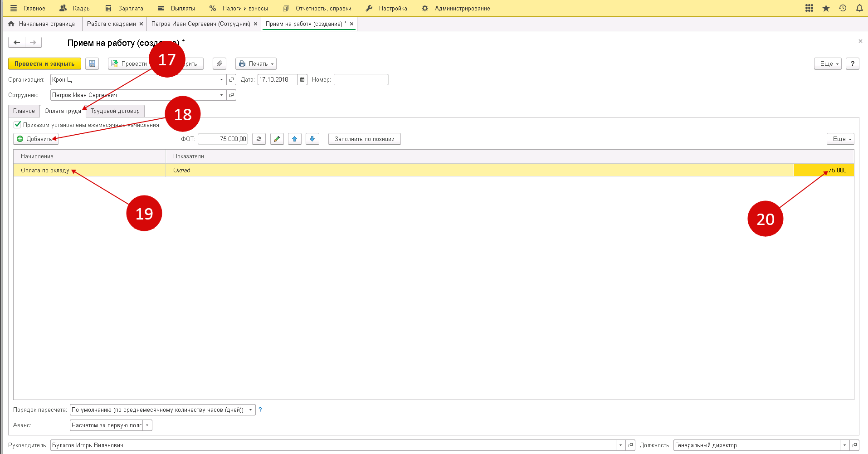Click the recalculate ФОТ refresh icon
Viewport: 868px width, 454px height.
[259, 139]
